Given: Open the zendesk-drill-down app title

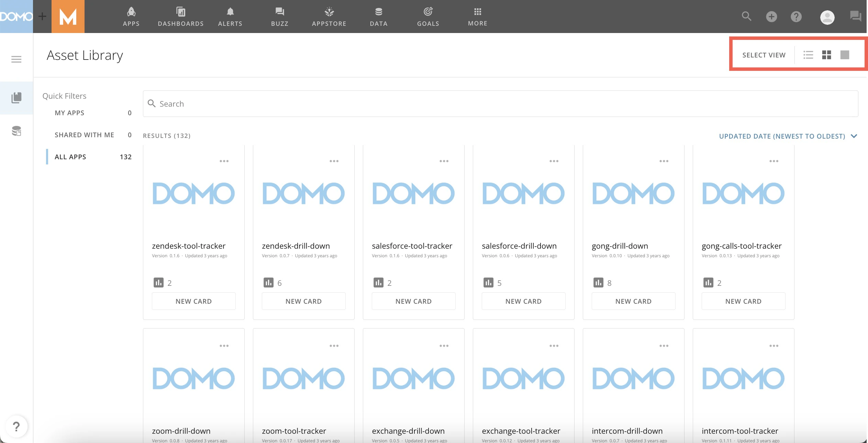Looking at the screenshot, I should [296, 246].
